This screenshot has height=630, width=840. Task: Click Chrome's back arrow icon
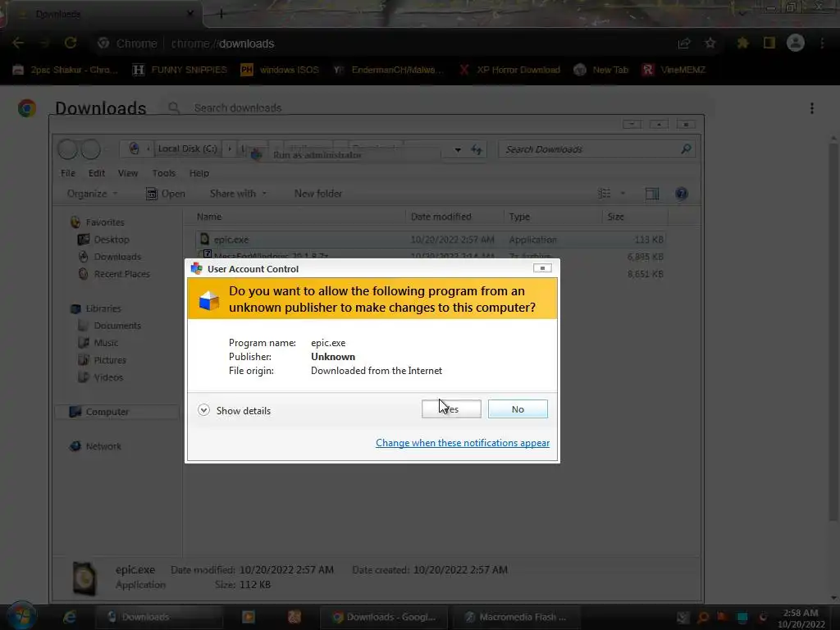tap(18, 43)
